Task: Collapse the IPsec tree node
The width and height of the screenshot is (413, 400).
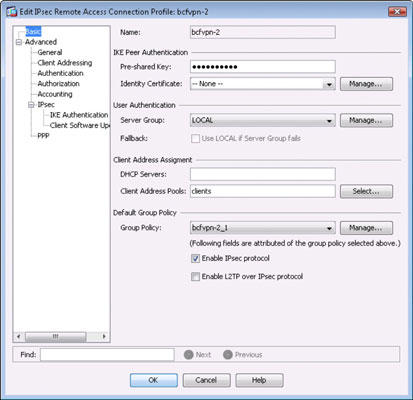Action: tap(32, 105)
